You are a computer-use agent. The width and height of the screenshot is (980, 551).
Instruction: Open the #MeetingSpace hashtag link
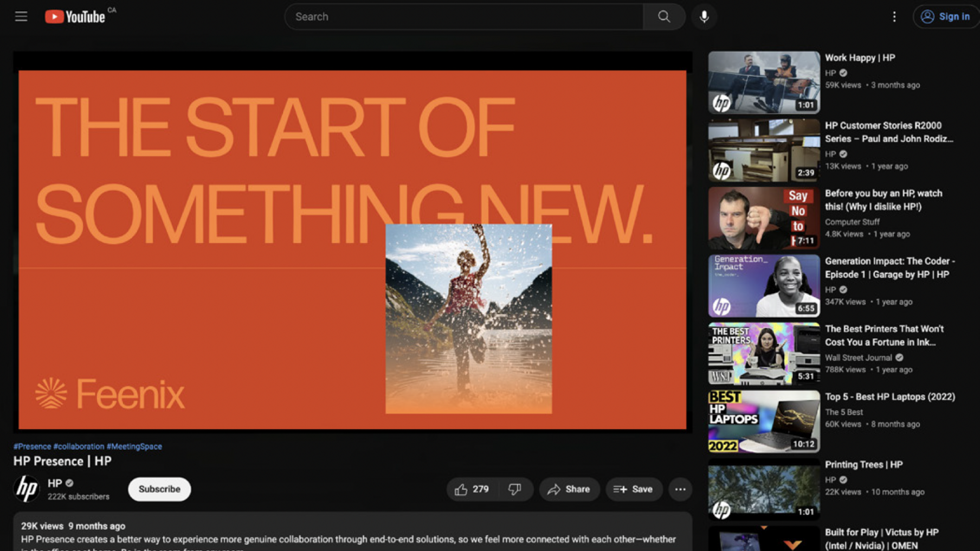[134, 446]
